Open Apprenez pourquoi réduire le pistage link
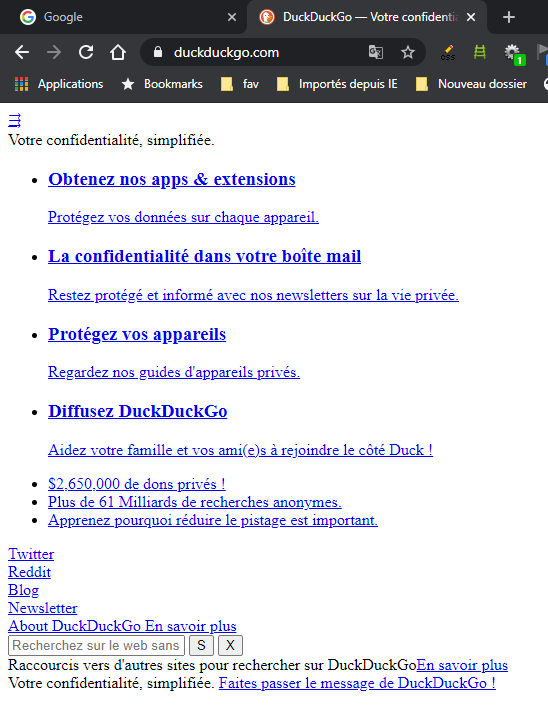This screenshot has width=548, height=710. (x=213, y=520)
